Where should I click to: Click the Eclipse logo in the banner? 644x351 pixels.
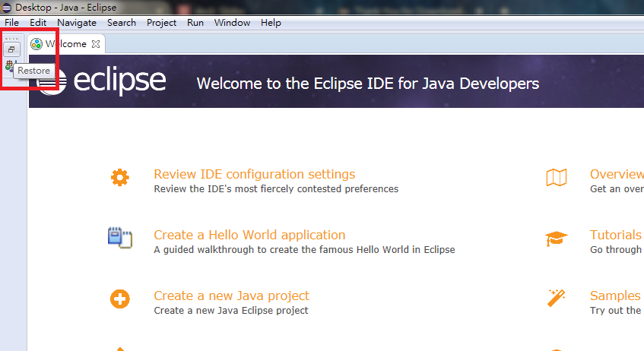pos(102,81)
